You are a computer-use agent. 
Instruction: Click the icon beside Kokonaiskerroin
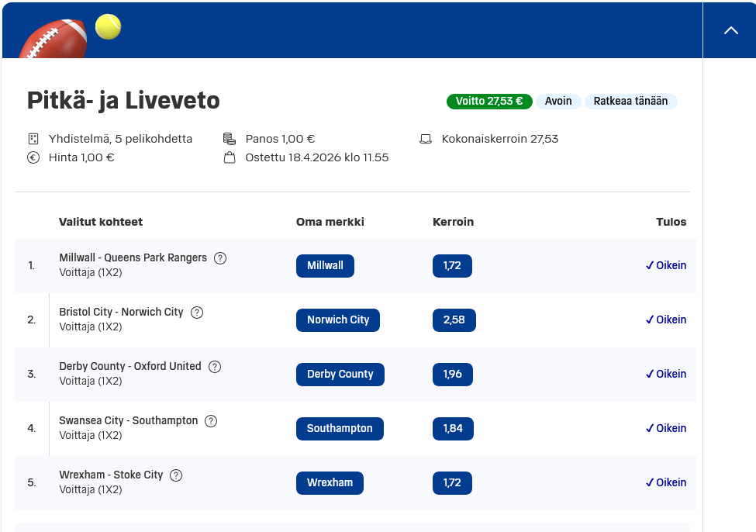425,140
